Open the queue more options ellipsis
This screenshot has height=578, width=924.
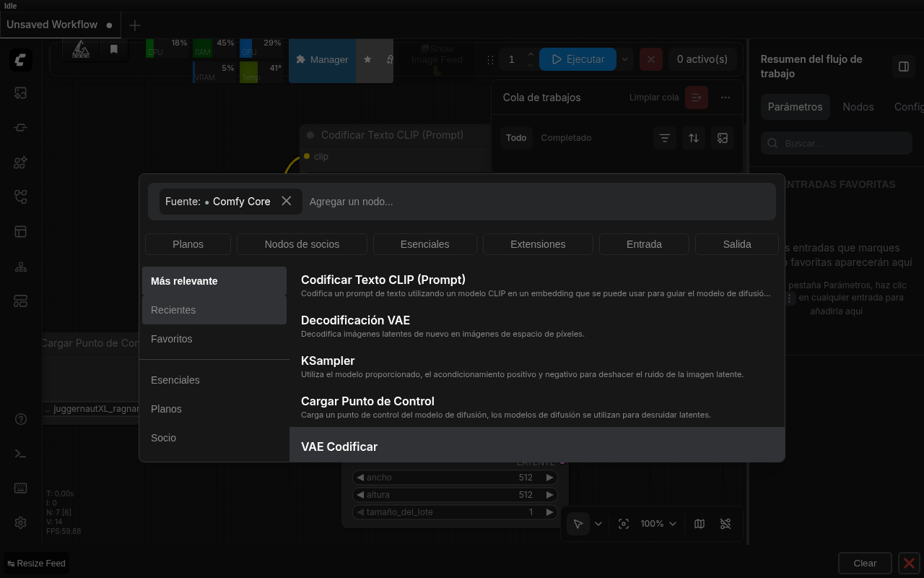[725, 98]
